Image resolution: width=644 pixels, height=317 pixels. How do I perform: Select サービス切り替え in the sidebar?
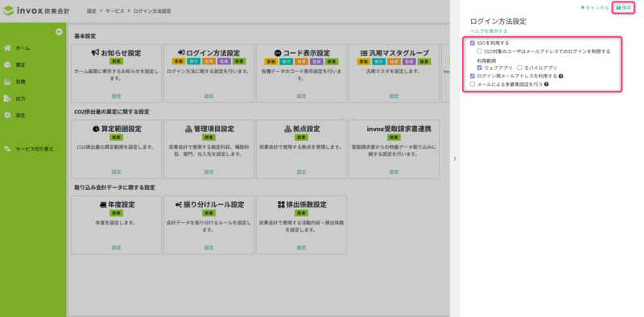pyautogui.click(x=35, y=149)
